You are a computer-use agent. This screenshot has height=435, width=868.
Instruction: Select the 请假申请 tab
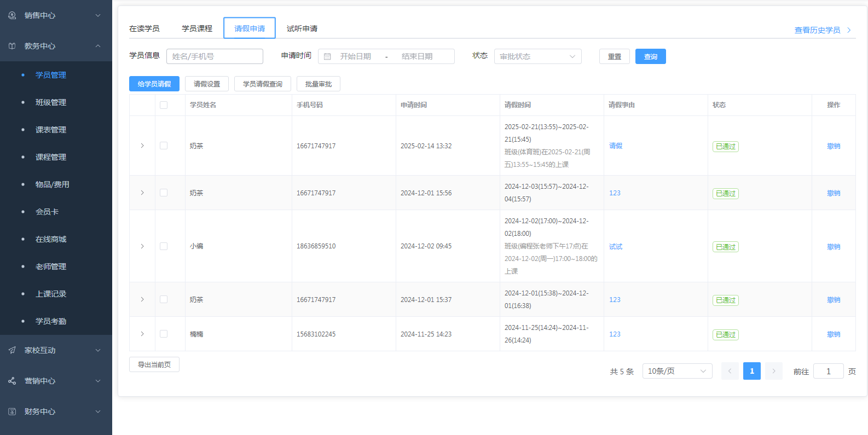click(250, 28)
